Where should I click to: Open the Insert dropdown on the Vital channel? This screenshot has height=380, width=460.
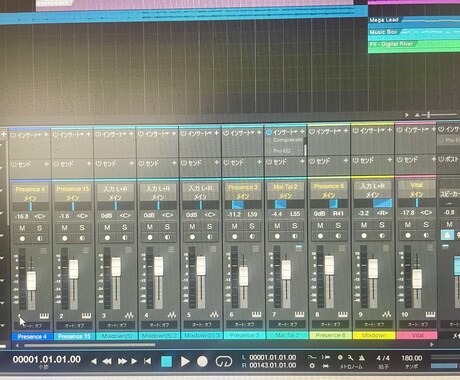tap(416, 130)
